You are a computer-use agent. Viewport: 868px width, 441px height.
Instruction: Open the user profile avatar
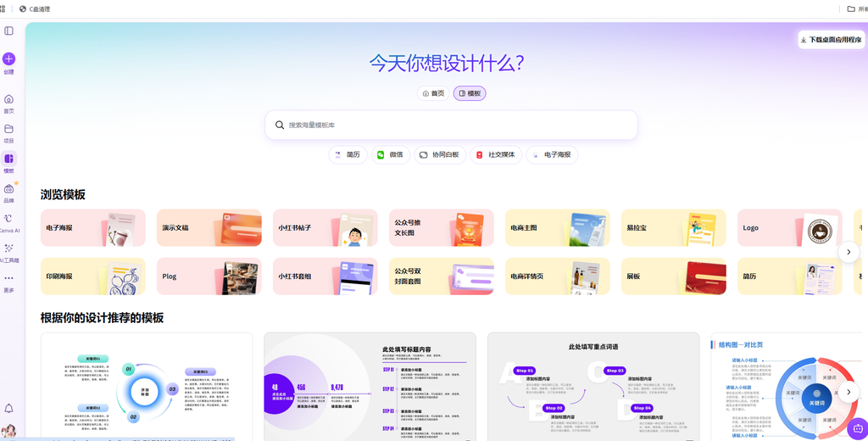coord(8,432)
